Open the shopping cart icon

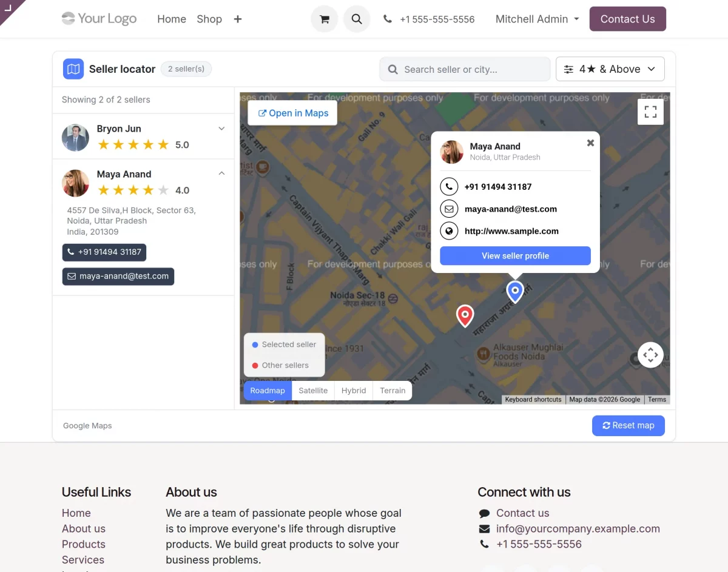coord(325,19)
